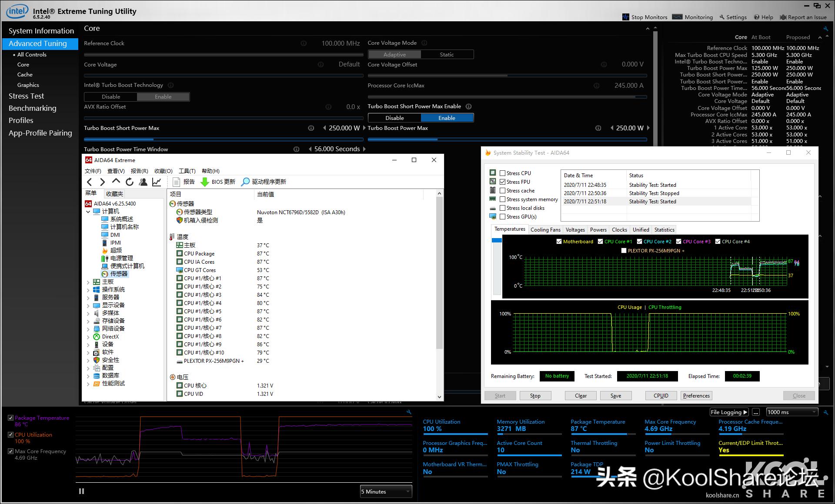Screen dimensions: 835x504
Task: Click the Preferences button
Action: coord(696,396)
